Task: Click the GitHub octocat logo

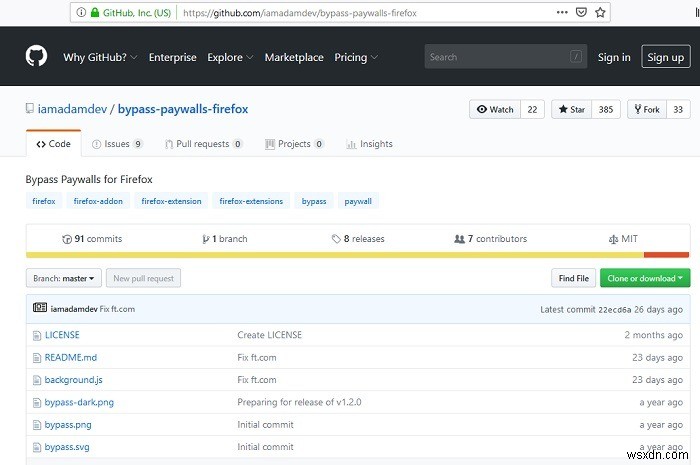Action: (x=36, y=56)
